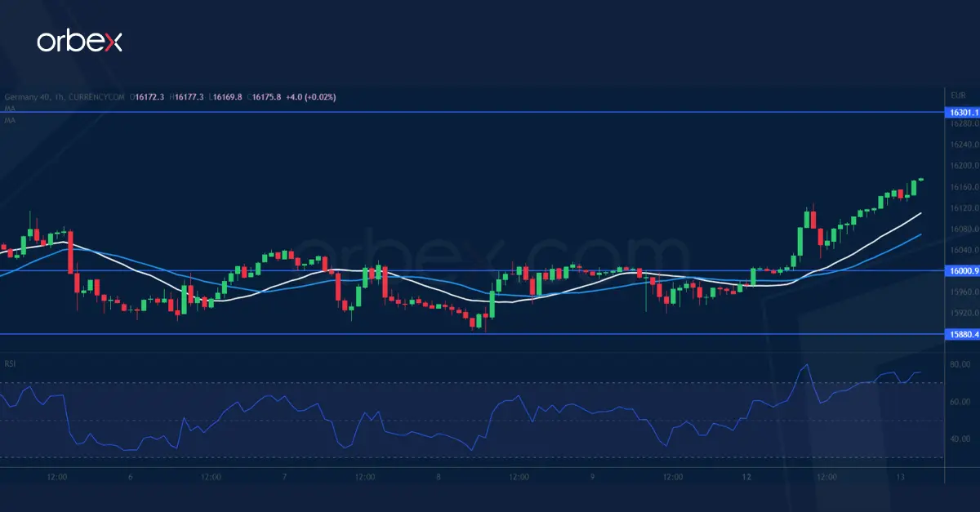Select the close price value 16175.8
The height and width of the screenshot is (512, 980).
point(267,97)
